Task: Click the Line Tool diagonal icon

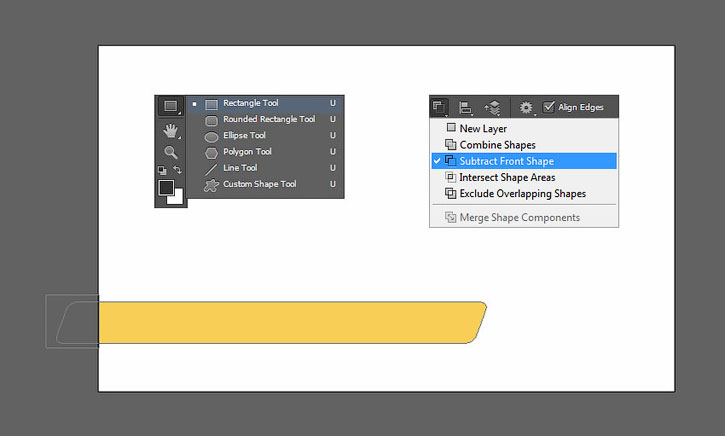Action: [211, 169]
